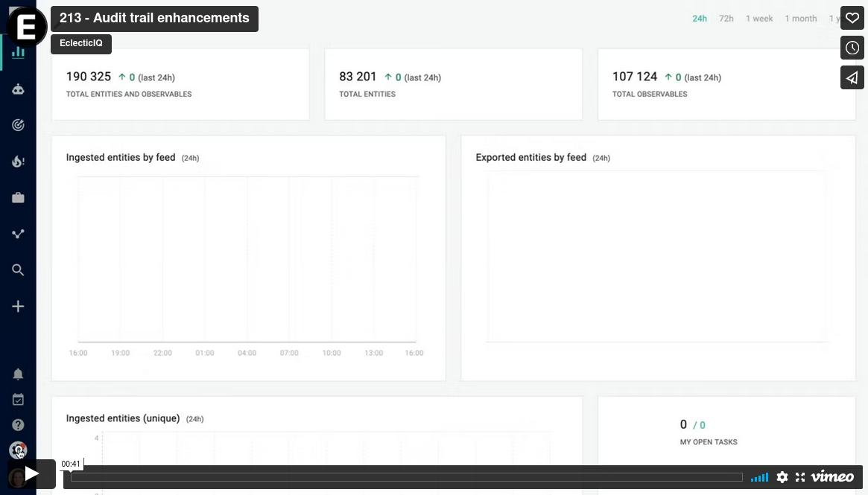Open the Dashboard from the sidebar

pyautogui.click(x=18, y=53)
